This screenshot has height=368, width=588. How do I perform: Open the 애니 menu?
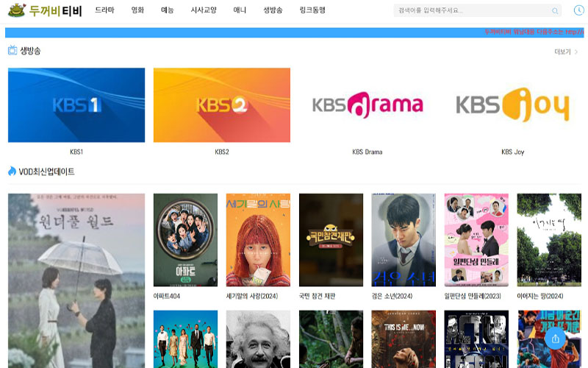coord(240,10)
